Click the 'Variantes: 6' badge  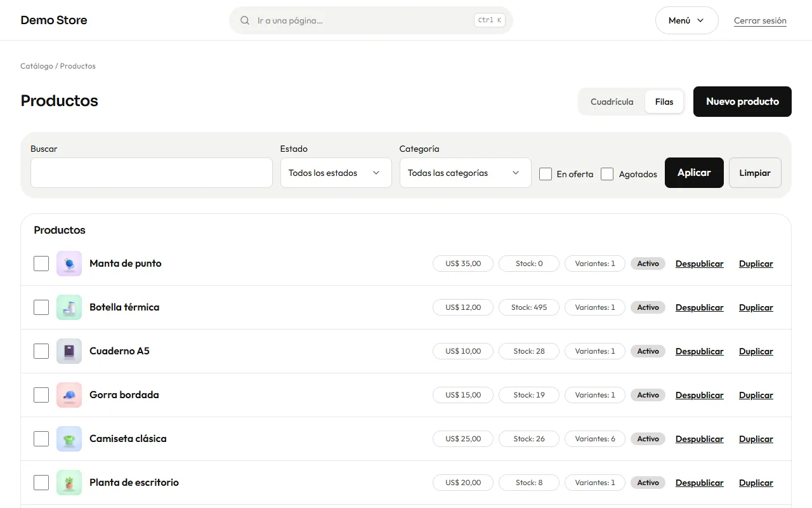pos(595,439)
